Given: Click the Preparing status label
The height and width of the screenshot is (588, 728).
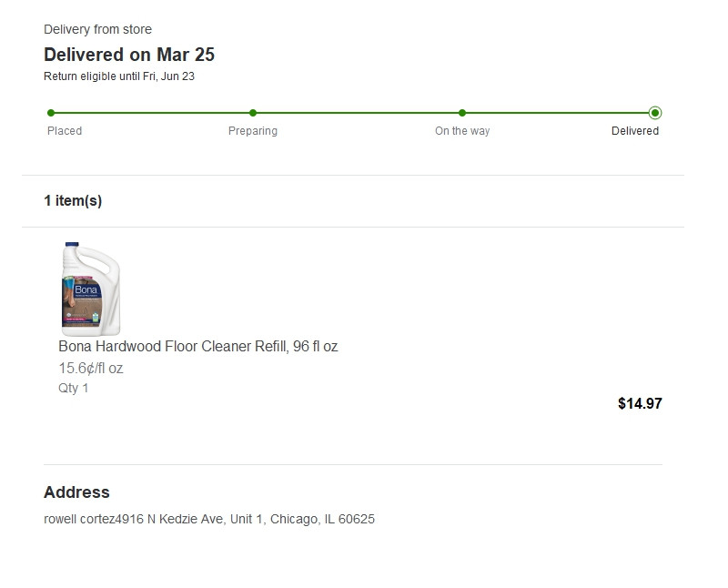Looking at the screenshot, I should click(253, 131).
